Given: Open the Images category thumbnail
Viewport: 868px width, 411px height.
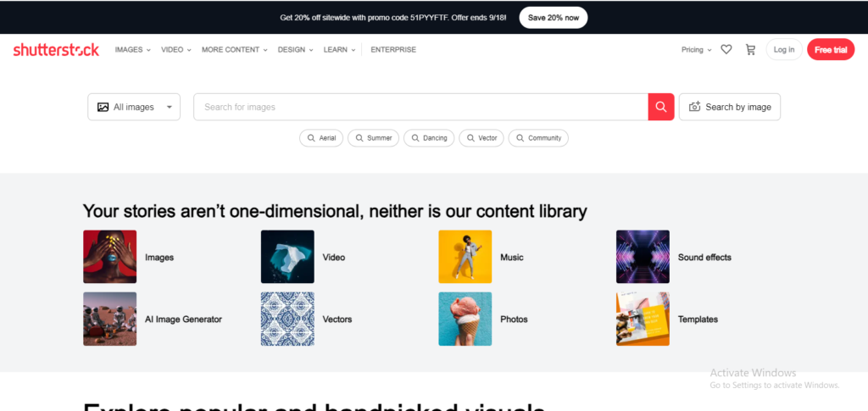Looking at the screenshot, I should click(x=109, y=257).
